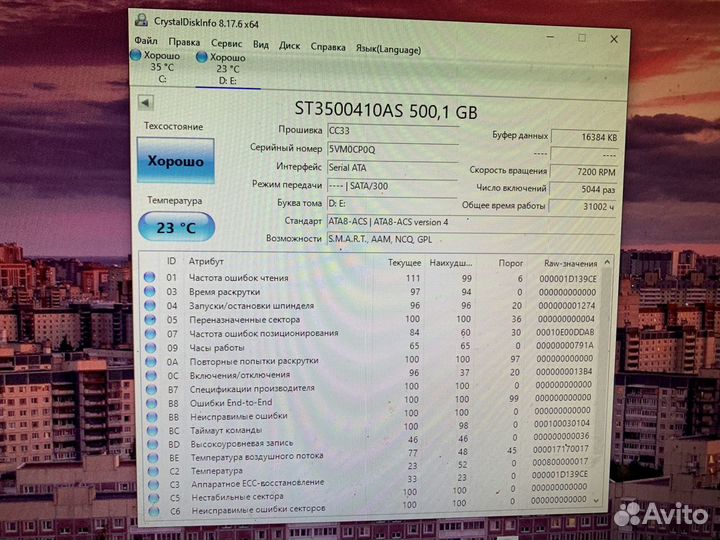Click the blue status circle for D: E: drive

[202, 58]
